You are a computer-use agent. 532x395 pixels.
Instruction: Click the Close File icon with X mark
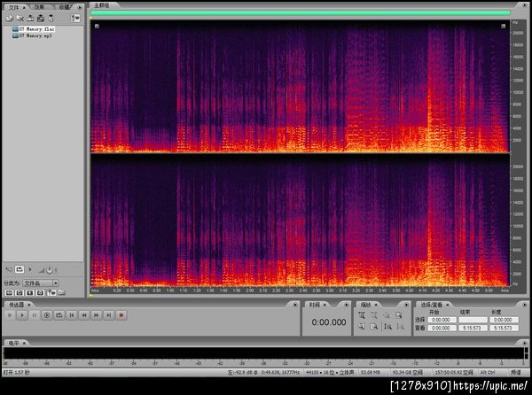pyautogui.click(x=20, y=19)
